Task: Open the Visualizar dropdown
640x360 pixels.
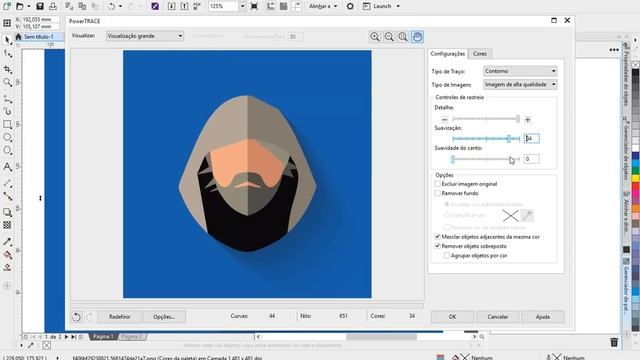Action: coord(144,36)
